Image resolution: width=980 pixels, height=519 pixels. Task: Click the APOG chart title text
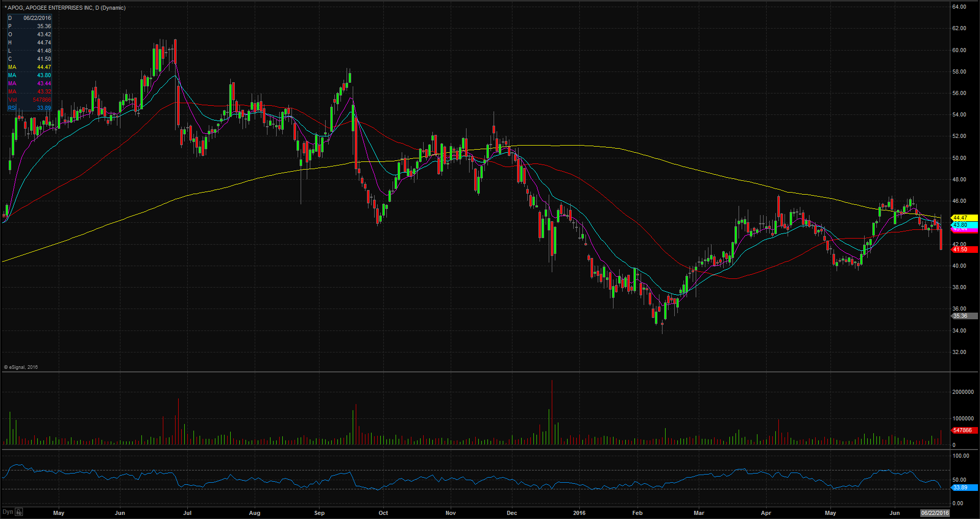point(66,8)
